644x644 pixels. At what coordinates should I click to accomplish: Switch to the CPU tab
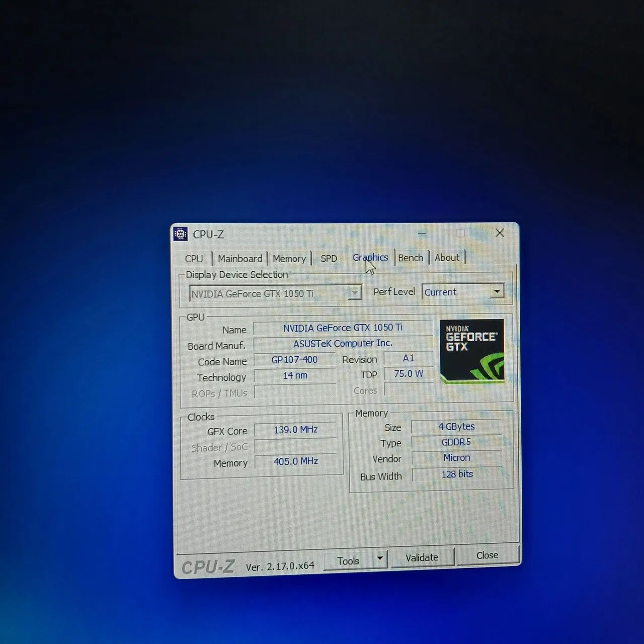pyautogui.click(x=194, y=259)
